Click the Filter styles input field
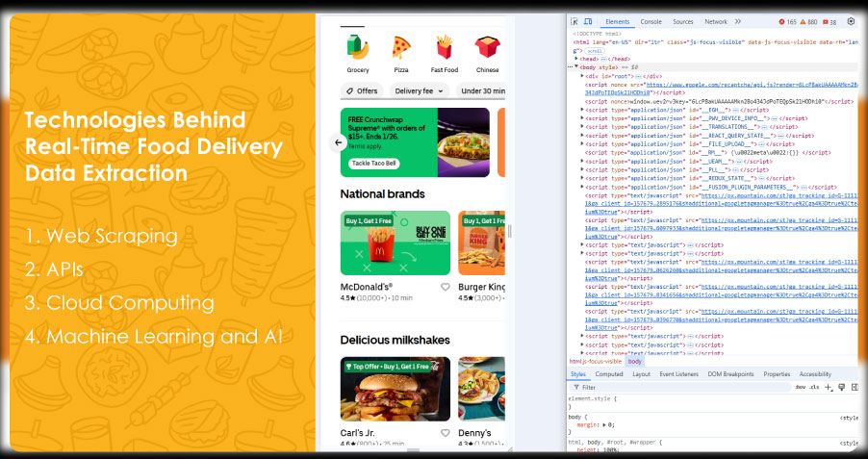The width and height of the screenshot is (868, 459). click(674, 387)
